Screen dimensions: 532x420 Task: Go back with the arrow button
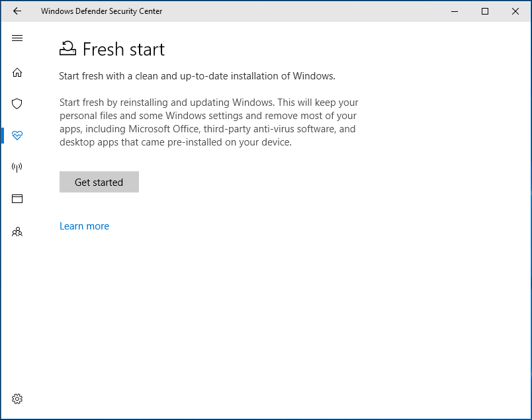click(17, 11)
